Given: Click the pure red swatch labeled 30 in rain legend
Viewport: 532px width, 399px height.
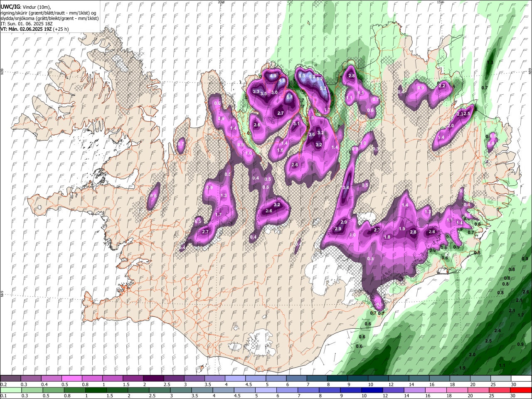Looking at the screenshot, I should point(521,390).
